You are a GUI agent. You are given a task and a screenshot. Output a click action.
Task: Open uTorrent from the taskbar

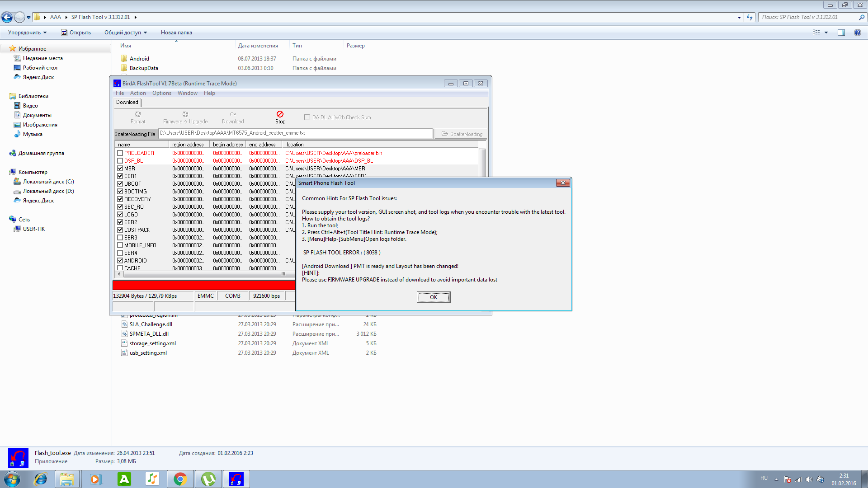(208, 479)
